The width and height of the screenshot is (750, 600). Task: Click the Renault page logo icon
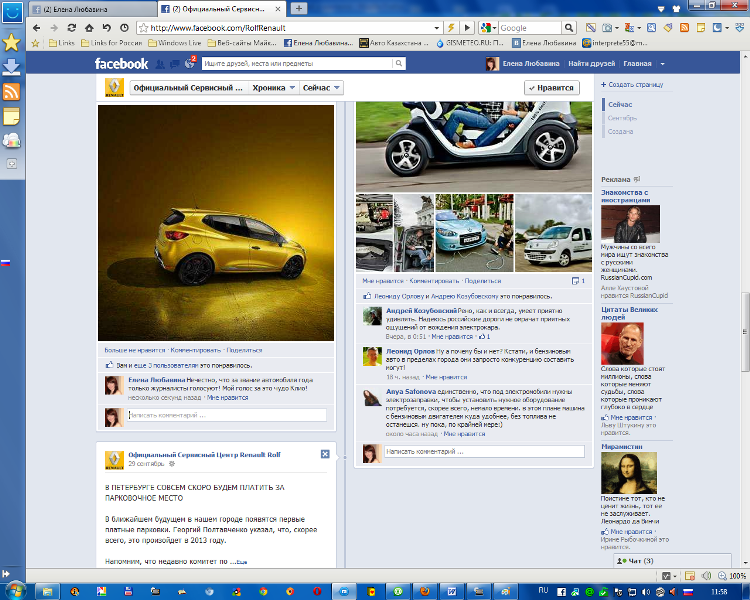tap(114, 88)
